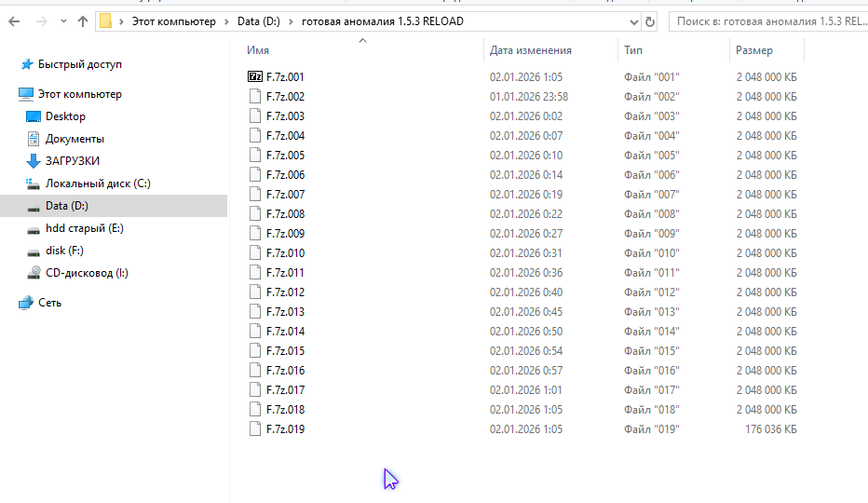Click the file icon of F.7z.013

click(x=254, y=312)
